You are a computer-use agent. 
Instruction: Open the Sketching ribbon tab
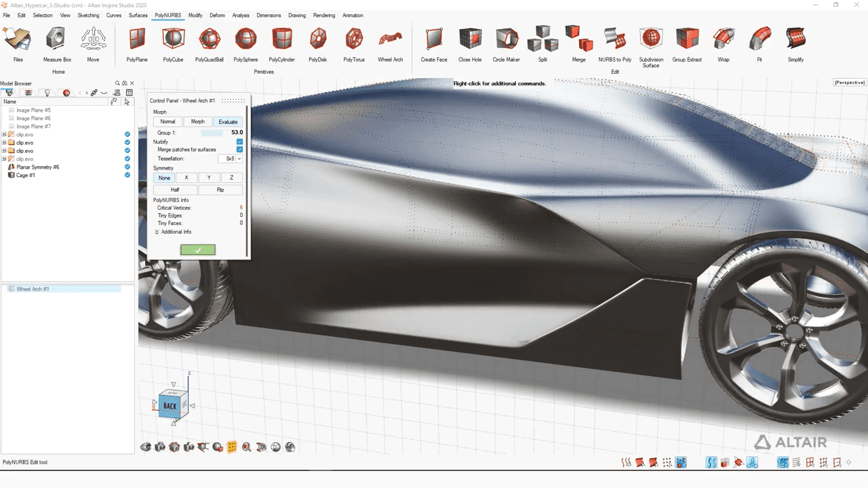pyautogui.click(x=88, y=15)
